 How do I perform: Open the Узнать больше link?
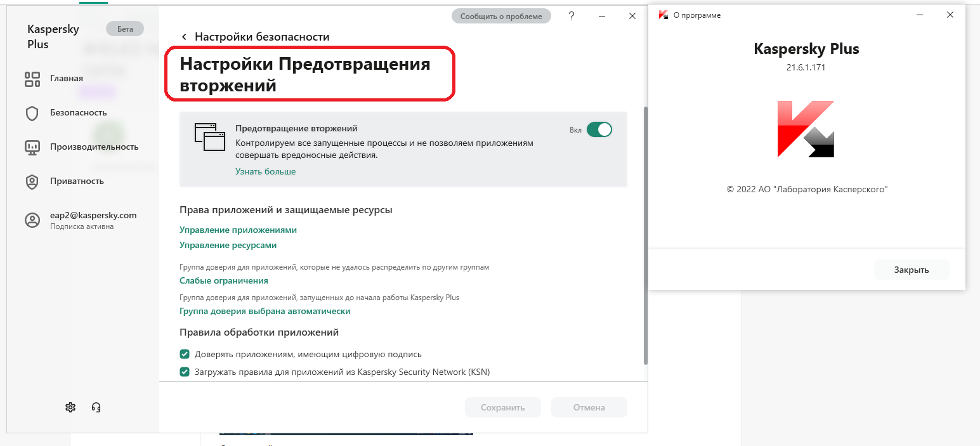pos(265,171)
